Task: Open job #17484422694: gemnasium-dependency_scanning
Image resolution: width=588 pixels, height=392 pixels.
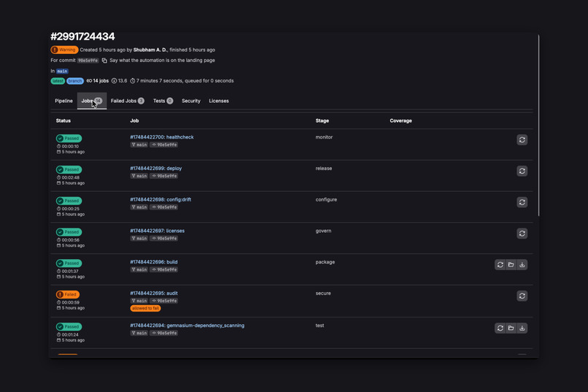Action: point(187,326)
